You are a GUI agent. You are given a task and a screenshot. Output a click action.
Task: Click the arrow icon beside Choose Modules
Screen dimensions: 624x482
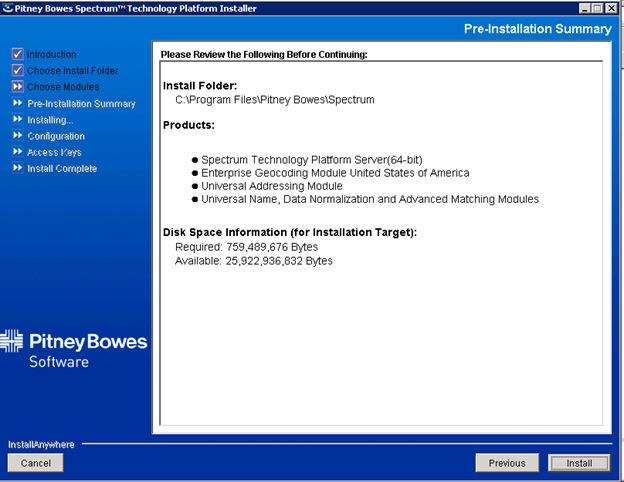(17, 87)
